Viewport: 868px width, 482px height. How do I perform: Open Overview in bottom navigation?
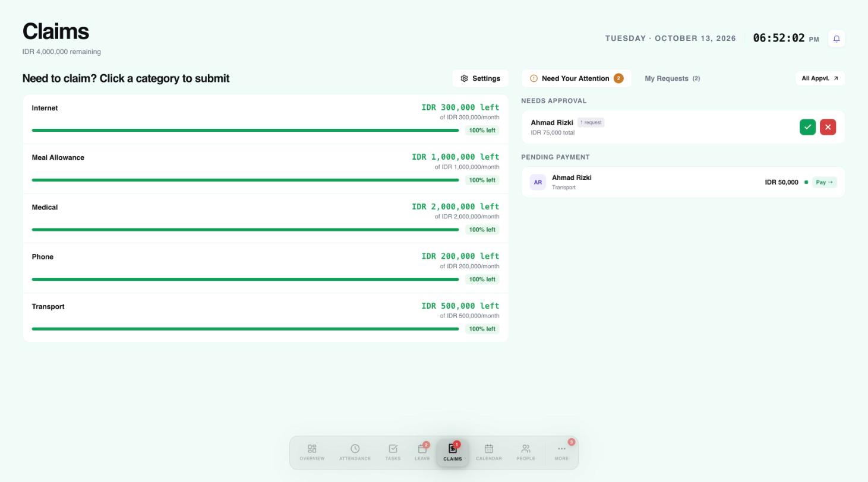312,452
